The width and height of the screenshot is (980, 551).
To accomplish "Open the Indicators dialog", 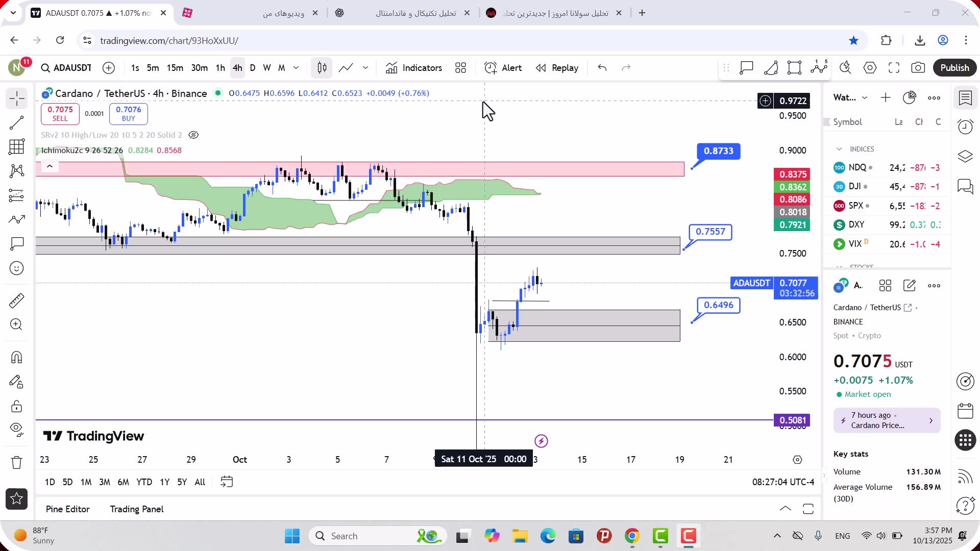I will (x=414, y=68).
